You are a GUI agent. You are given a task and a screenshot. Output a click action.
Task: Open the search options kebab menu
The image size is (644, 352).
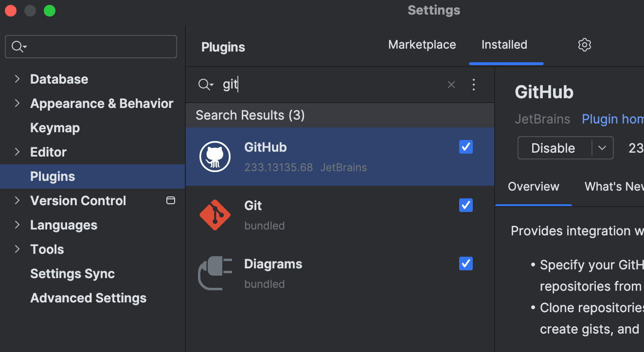coord(474,84)
